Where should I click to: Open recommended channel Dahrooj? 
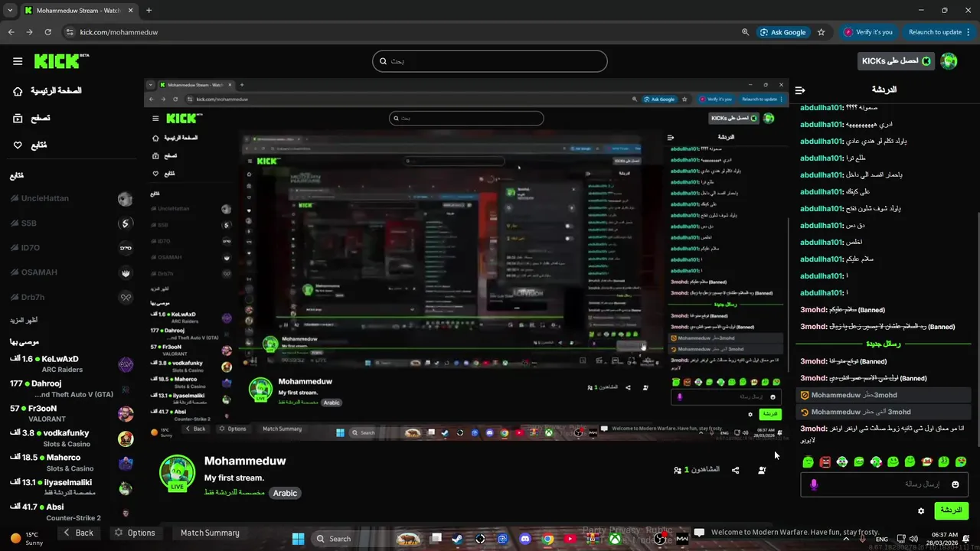click(70, 389)
